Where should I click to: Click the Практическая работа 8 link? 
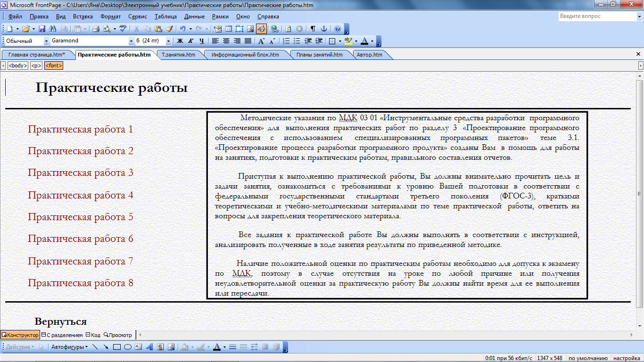click(81, 283)
